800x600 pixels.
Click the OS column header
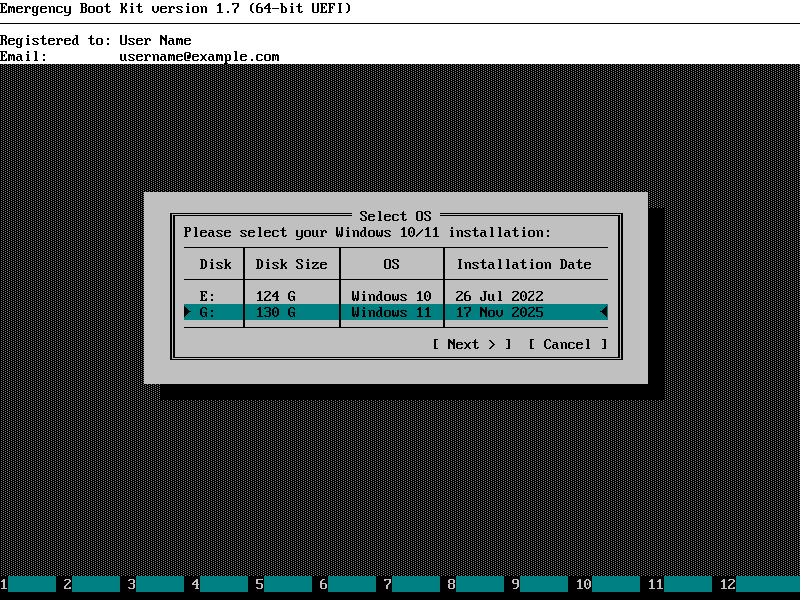click(x=391, y=264)
